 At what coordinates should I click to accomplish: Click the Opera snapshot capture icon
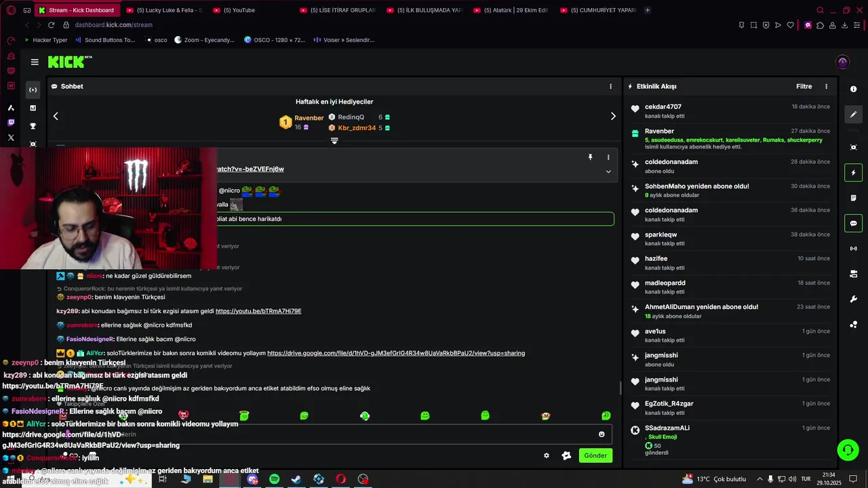click(x=753, y=25)
